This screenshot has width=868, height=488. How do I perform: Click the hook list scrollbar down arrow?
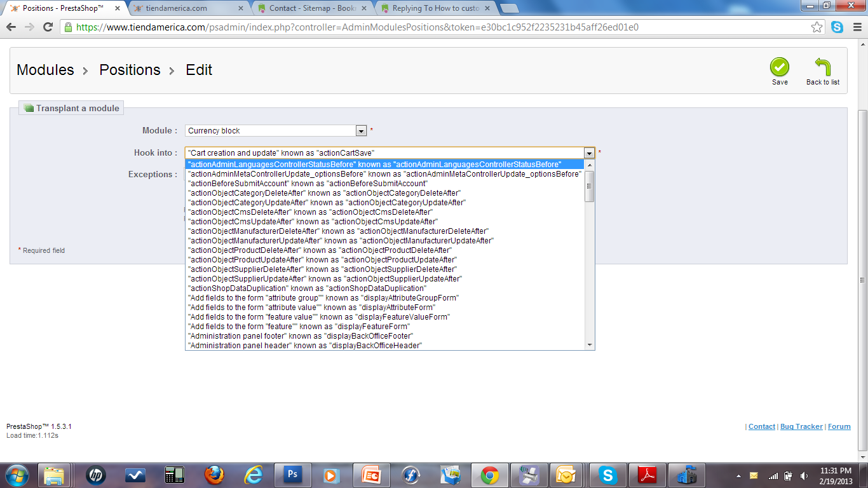click(x=590, y=345)
